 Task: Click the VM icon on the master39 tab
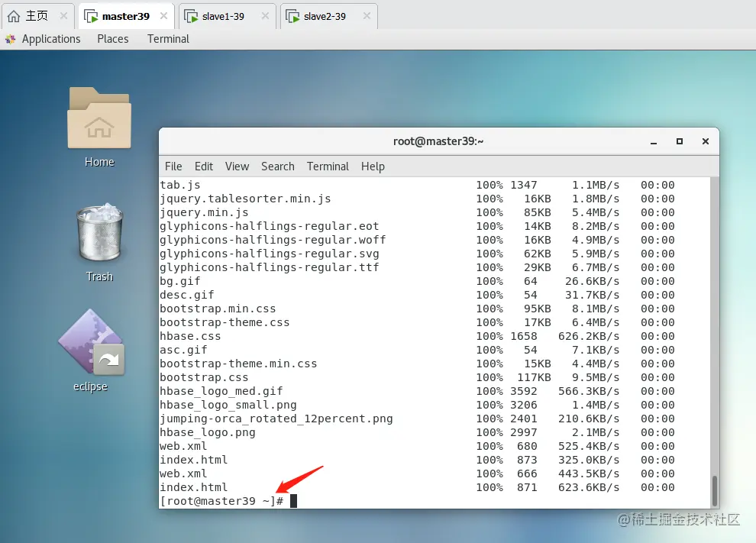coord(91,16)
